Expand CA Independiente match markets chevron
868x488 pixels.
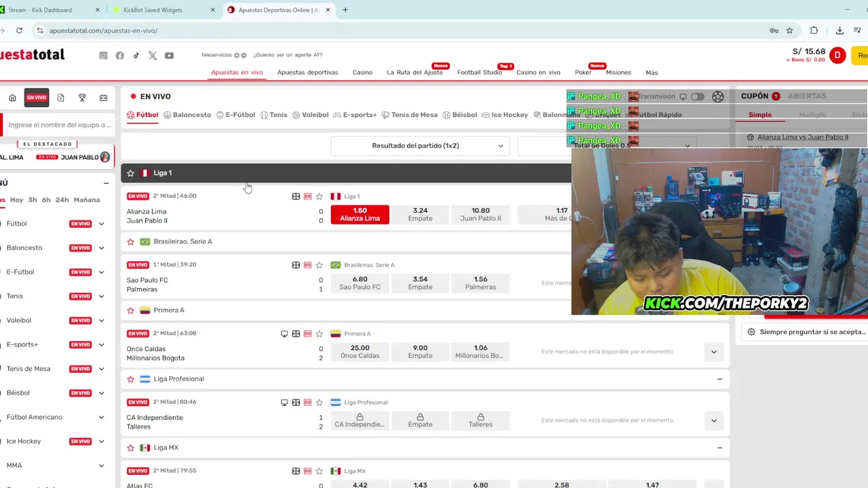coord(713,420)
